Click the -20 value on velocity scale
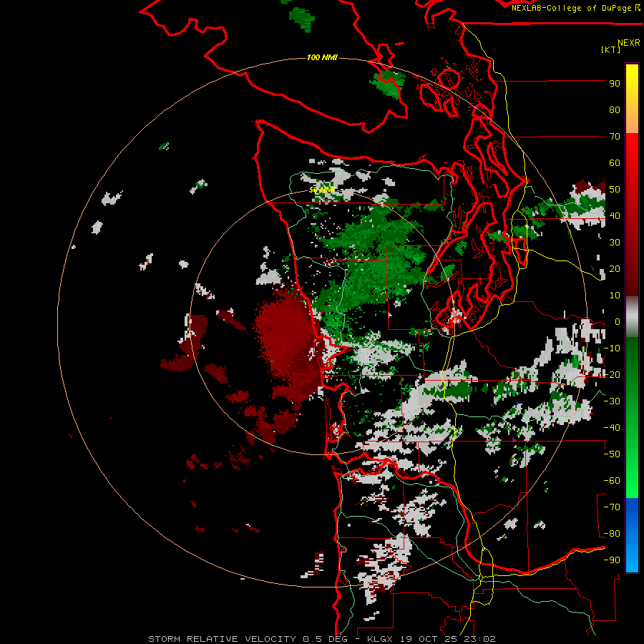 click(612, 375)
